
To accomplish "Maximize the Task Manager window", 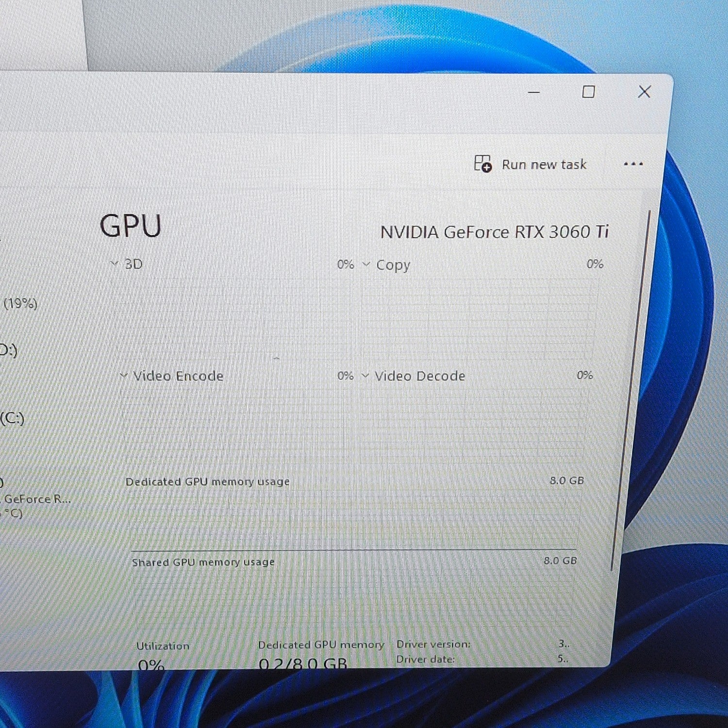I will click(x=588, y=92).
